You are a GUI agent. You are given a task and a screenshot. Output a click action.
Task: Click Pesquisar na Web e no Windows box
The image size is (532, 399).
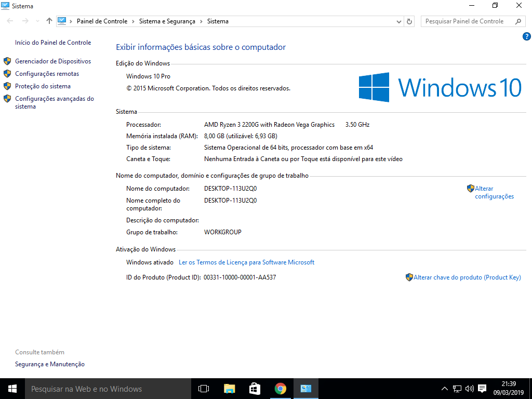coord(108,389)
